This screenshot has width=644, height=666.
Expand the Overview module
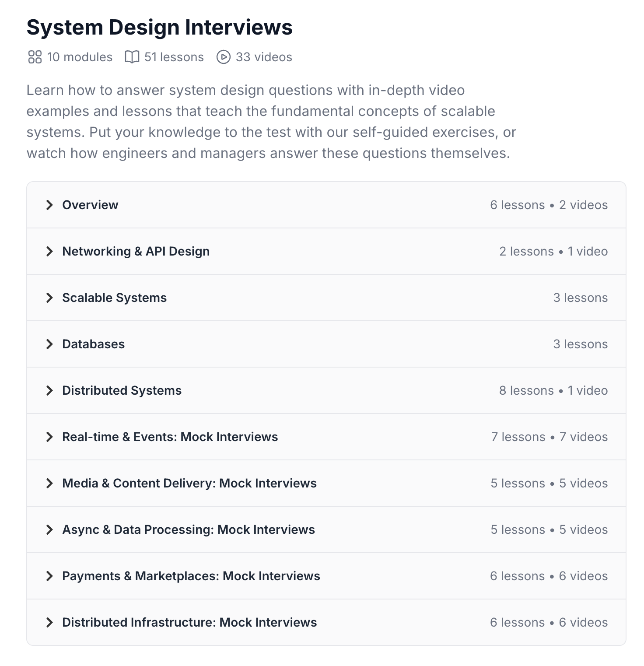[90, 205]
